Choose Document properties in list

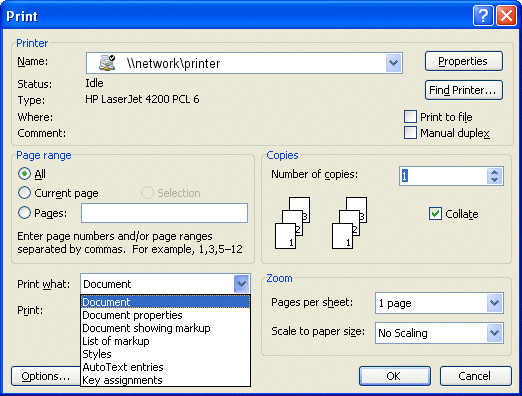coord(165,315)
